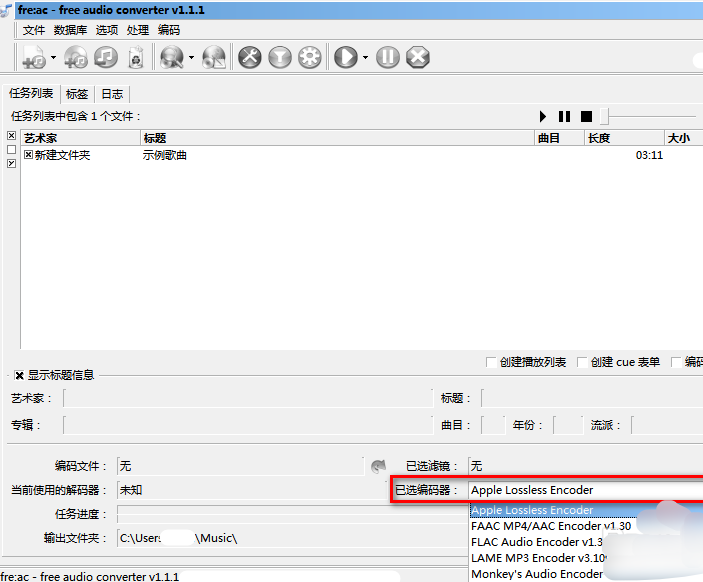This screenshot has height=582, width=703.
Task: Open the start encoding dropdown arrow
Action: tap(365, 57)
